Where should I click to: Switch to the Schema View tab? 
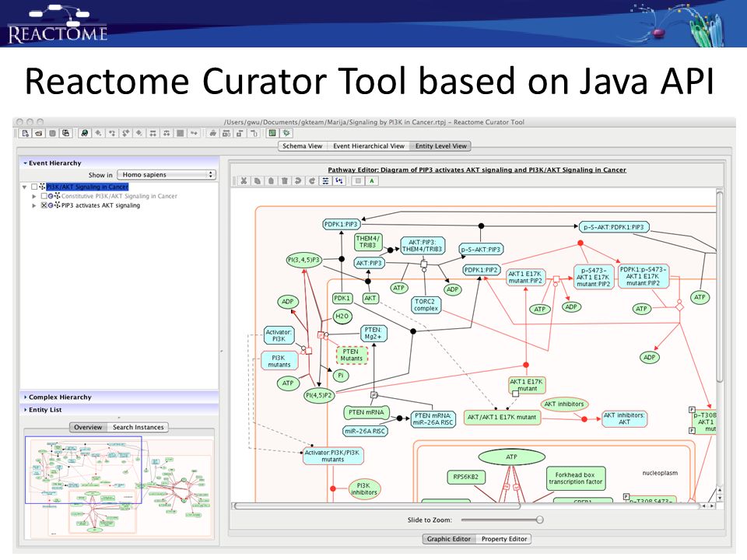coord(302,146)
